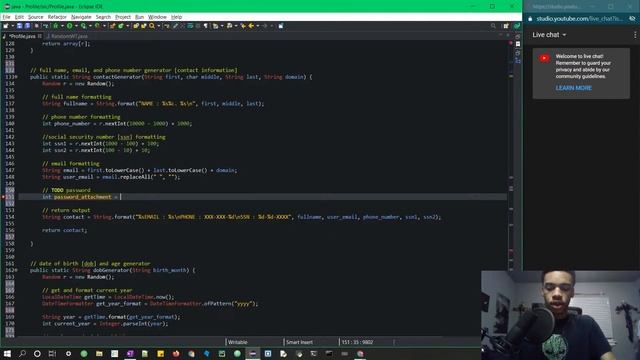Close the Profile.java tab
The image size is (640, 360).
pos(40,36)
